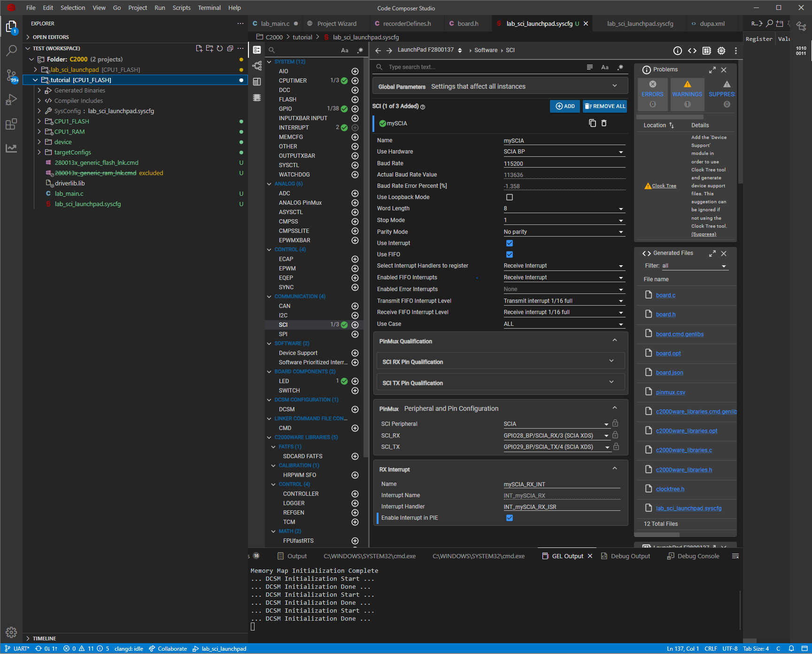
Task: Toggle Enable Interrupt in PIE checkbox
Action: point(510,518)
